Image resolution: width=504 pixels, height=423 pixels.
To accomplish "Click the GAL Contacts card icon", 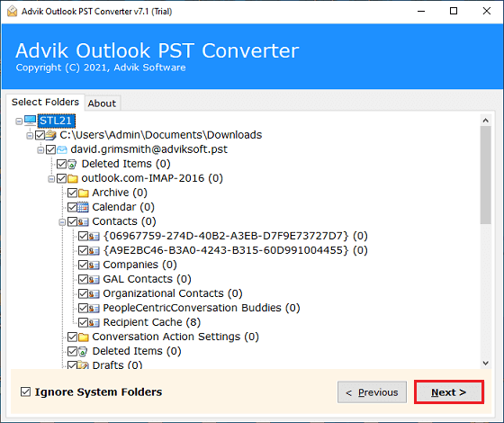I will (x=94, y=279).
